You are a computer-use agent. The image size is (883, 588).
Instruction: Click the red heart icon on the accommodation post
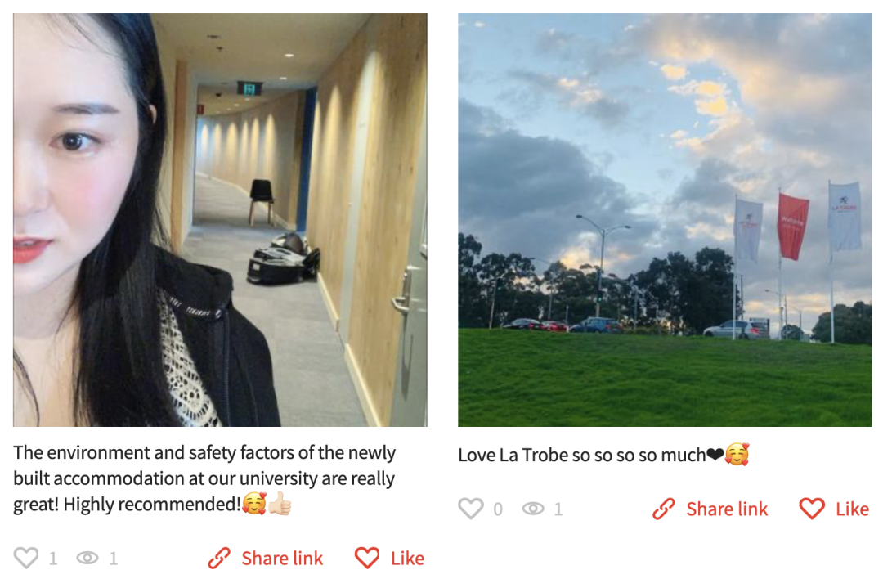point(367,558)
